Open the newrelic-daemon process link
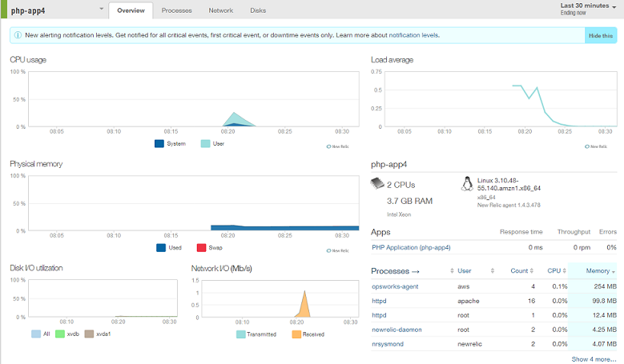The width and height of the screenshot is (624, 364). [397, 330]
